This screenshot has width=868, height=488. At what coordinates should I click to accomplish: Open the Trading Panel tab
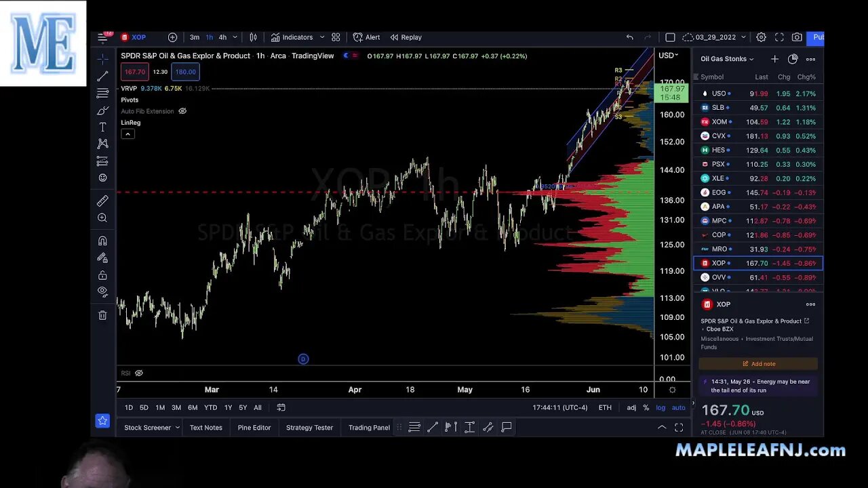(x=369, y=428)
